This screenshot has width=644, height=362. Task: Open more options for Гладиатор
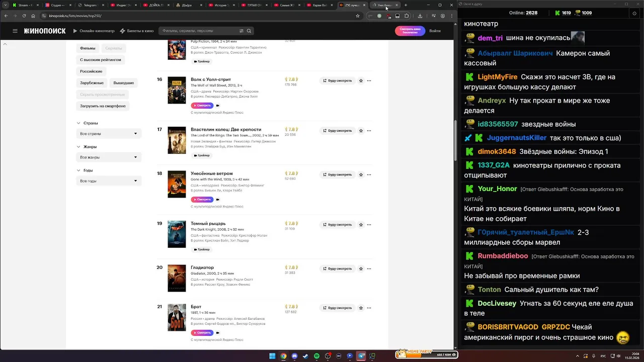(x=369, y=268)
